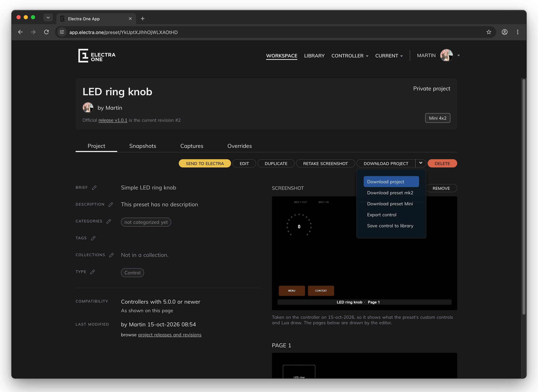Edit the Categories pencil icon
Screen dimensions: 538x392
tap(109, 221)
